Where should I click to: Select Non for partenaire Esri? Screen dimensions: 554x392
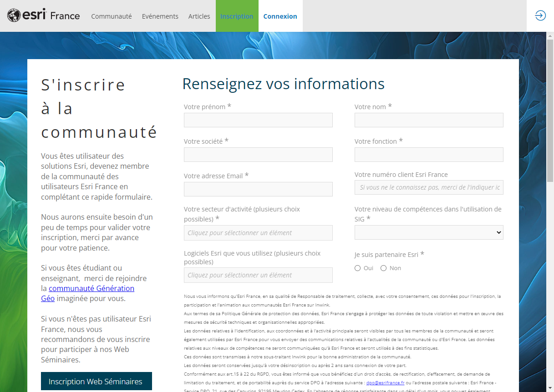click(383, 268)
